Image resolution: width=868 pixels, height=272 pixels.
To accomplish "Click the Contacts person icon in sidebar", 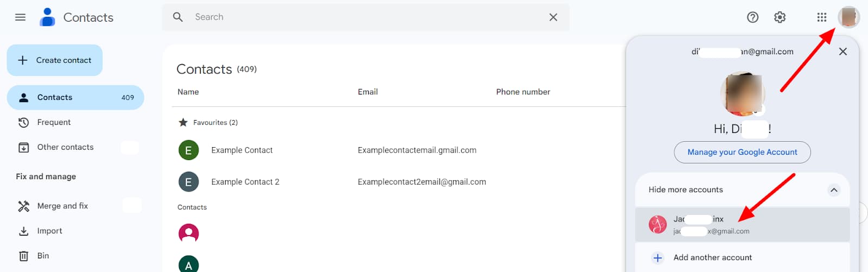I will click(x=23, y=98).
